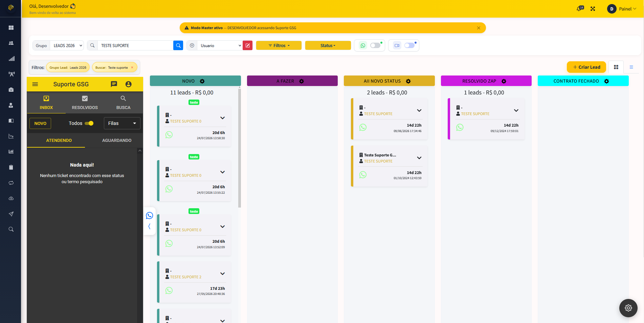The height and width of the screenshot is (323, 644).
Task: Click the TESTE SUPORTE search field
Action: (135, 45)
